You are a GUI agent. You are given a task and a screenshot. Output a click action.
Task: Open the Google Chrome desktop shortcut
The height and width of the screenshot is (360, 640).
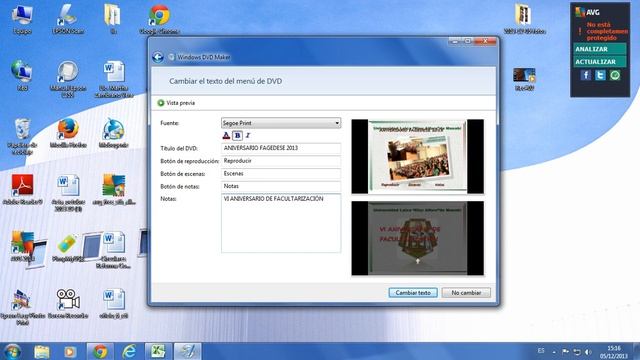(x=159, y=18)
